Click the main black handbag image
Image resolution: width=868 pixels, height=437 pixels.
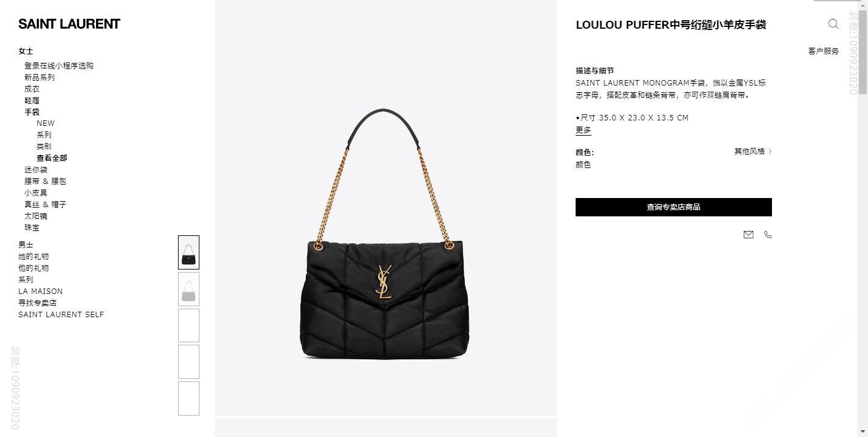(384, 233)
